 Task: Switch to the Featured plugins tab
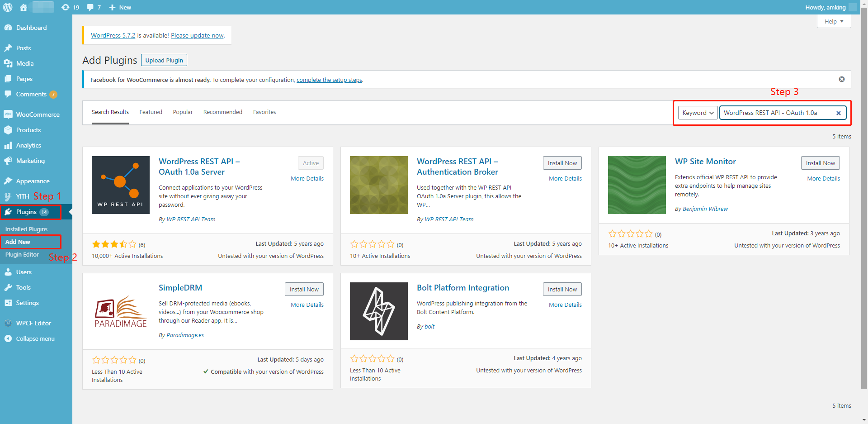(x=151, y=112)
